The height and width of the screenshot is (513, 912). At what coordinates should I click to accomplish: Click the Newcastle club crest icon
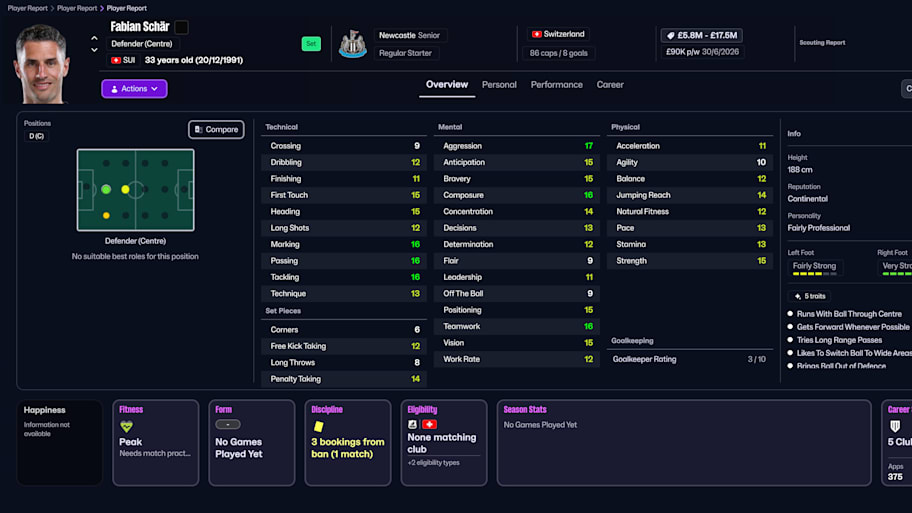[352, 44]
